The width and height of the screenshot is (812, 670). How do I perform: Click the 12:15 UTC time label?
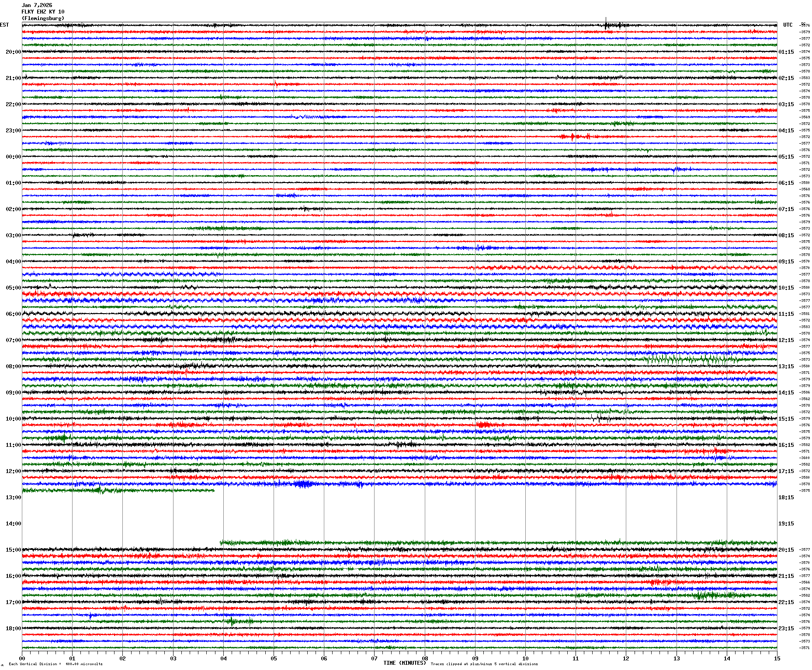[x=786, y=340]
